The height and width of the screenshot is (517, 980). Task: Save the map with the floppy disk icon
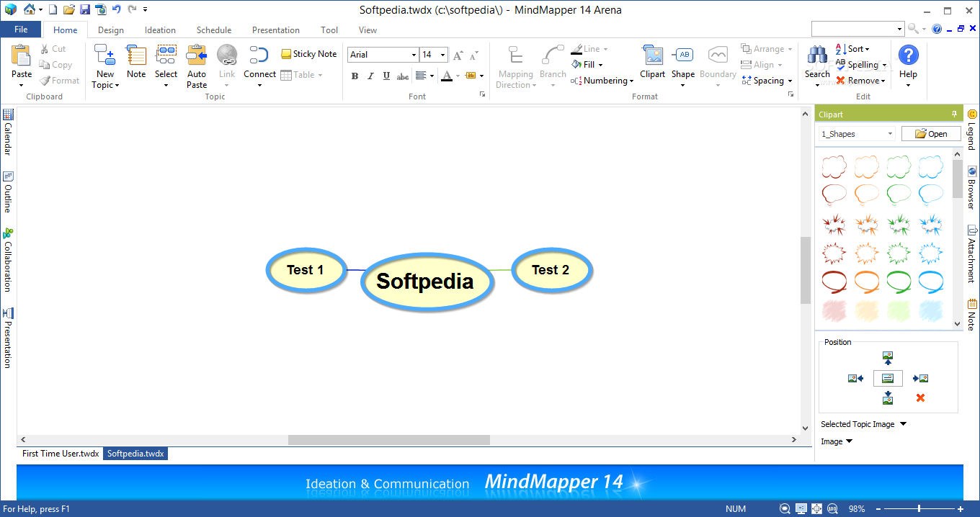coord(85,9)
